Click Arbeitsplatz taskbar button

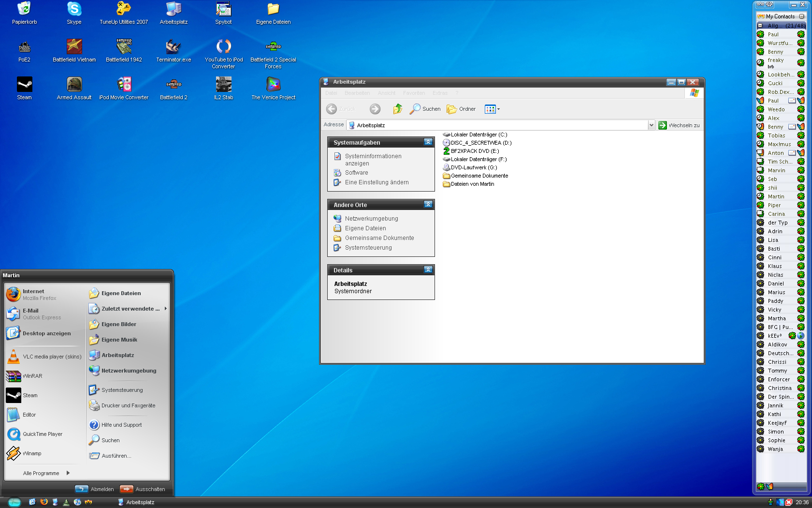click(137, 502)
